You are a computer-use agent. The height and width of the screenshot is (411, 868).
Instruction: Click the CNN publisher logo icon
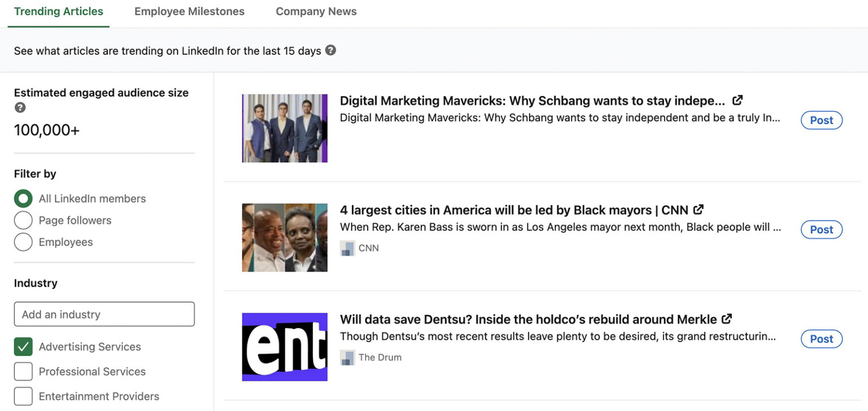click(347, 248)
